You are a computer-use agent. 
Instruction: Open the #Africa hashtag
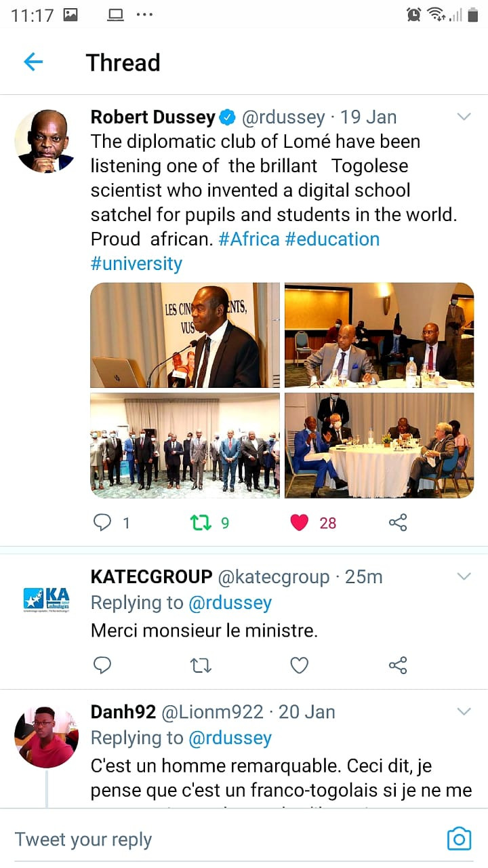point(249,239)
